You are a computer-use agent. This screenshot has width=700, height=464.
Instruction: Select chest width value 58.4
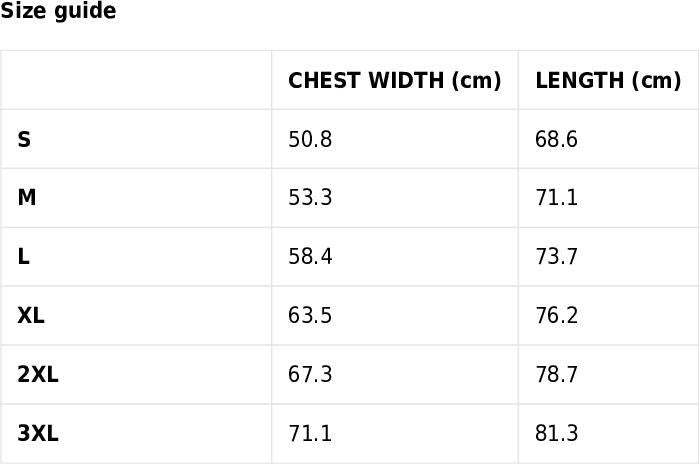coord(310,257)
